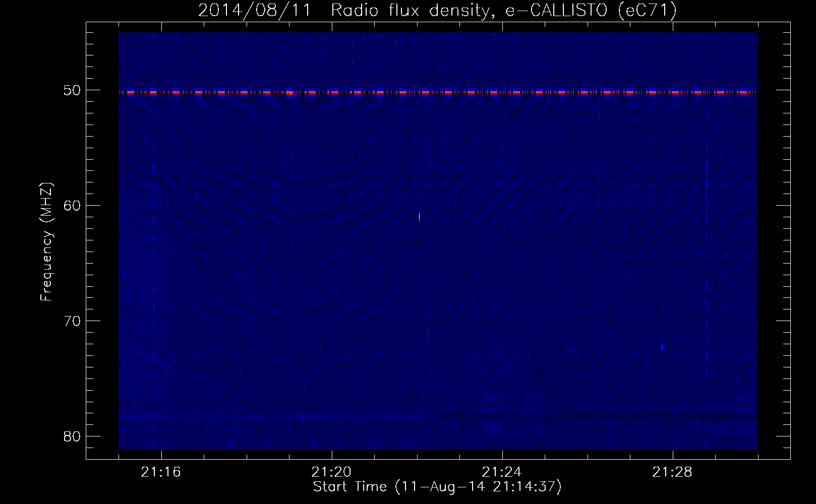Click the frequency tick label '50'
Screen dimensions: 816x504
72,90
